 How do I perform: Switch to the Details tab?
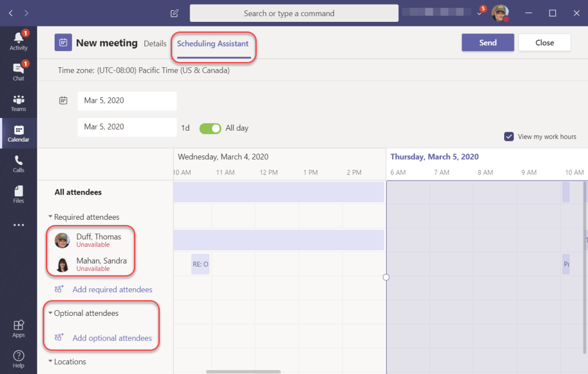[155, 43]
